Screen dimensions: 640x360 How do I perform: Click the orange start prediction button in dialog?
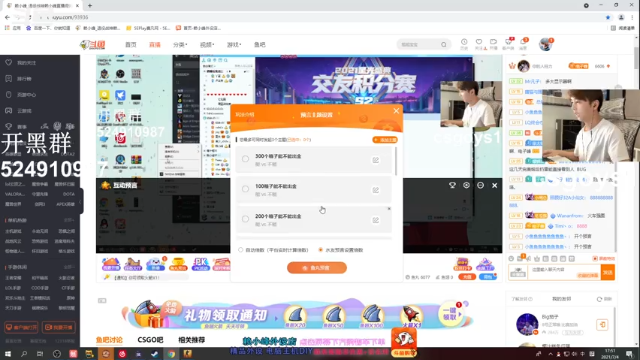[x=317, y=268]
